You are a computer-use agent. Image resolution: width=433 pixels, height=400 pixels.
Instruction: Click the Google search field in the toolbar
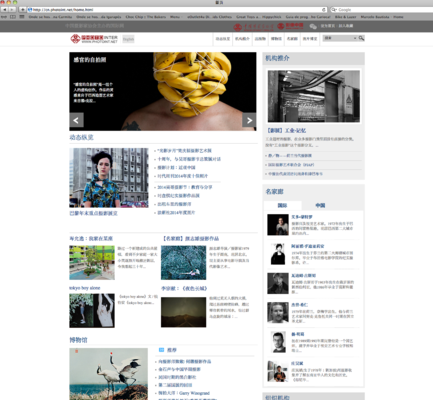(381, 10)
